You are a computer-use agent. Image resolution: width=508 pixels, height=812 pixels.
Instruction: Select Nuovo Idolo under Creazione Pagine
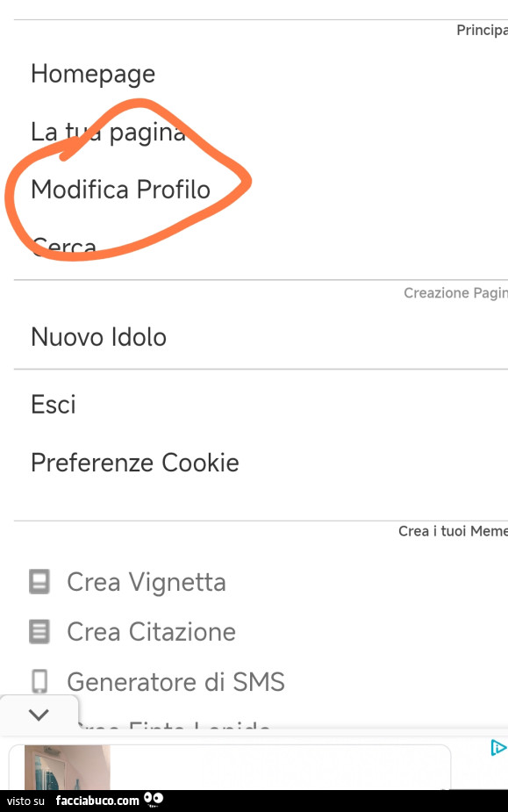pyautogui.click(x=98, y=336)
